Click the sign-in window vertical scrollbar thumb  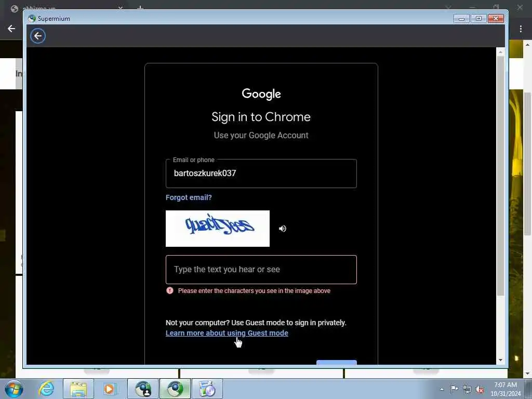click(500, 175)
